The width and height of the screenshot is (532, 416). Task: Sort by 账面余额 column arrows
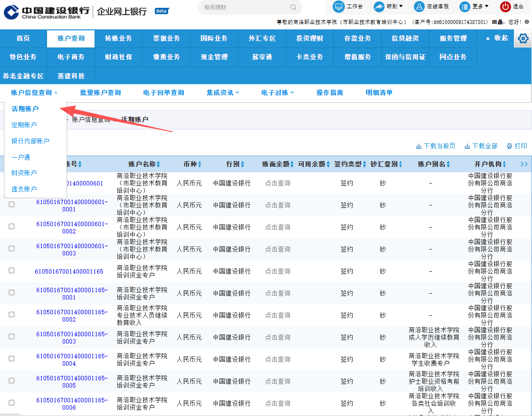292,164
